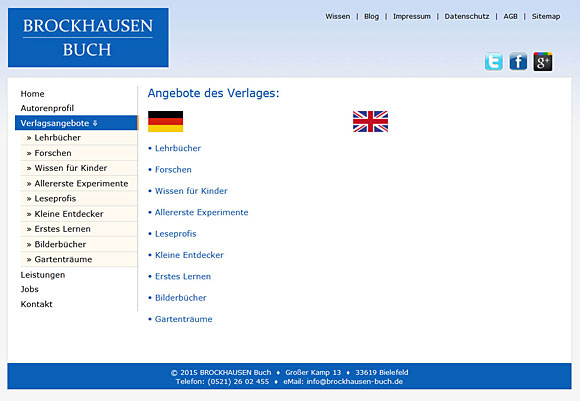Follow the blue Gartenträume link in content
580x401 pixels.
[x=184, y=319]
